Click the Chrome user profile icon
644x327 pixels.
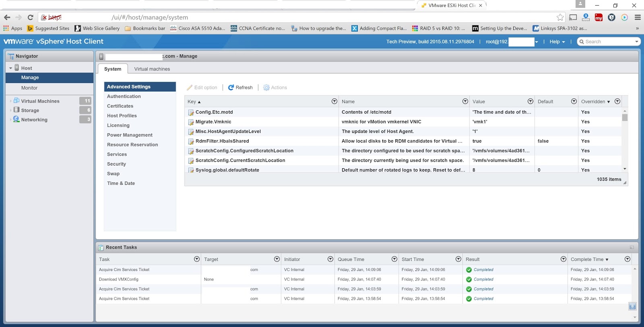point(580,4)
